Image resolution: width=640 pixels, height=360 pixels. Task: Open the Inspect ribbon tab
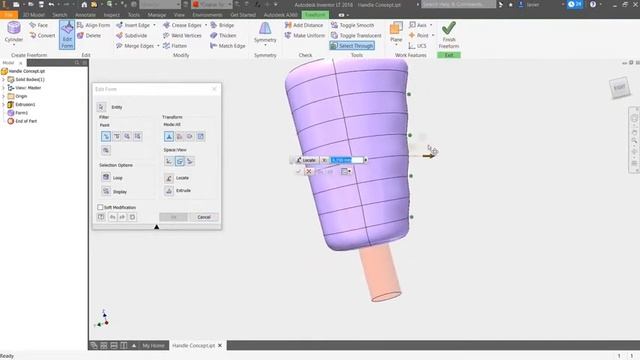(111, 15)
